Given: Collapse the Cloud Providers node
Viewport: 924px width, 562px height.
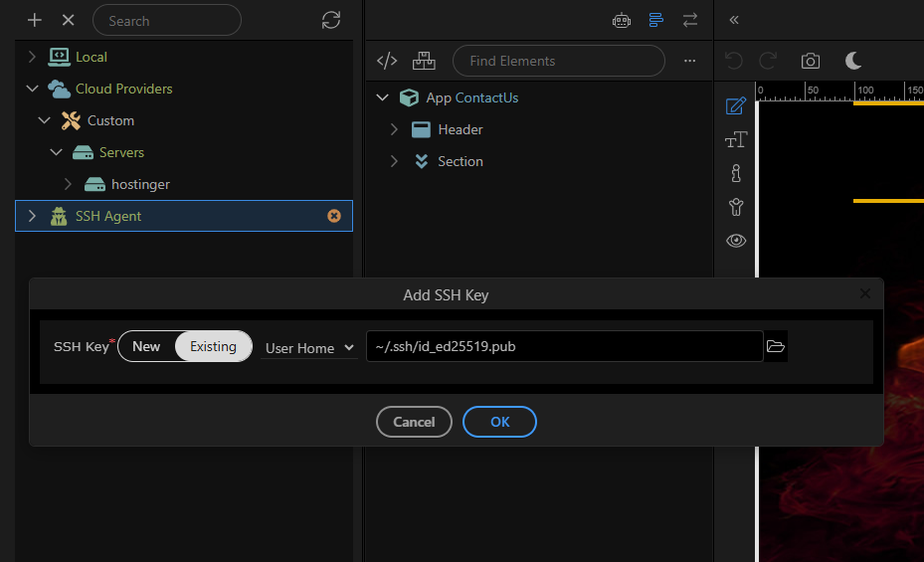Looking at the screenshot, I should tap(33, 89).
